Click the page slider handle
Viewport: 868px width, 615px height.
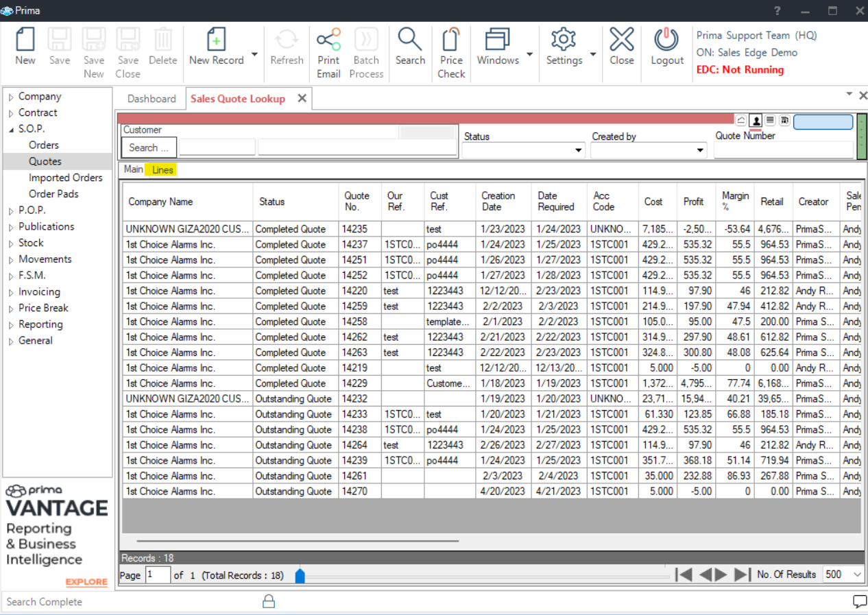(x=300, y=575)
